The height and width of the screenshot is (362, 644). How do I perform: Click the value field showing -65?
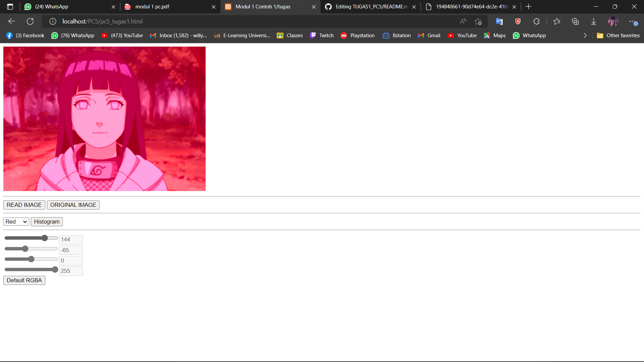pyautogui.click(x=71, y=250)
